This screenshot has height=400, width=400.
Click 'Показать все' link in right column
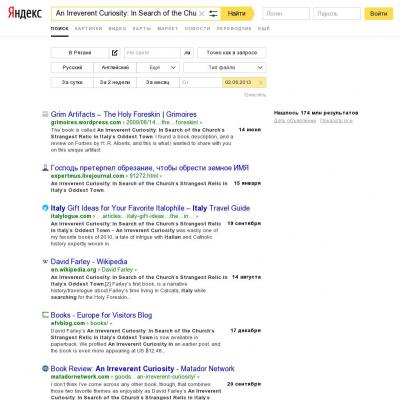[x=336, y=121]
